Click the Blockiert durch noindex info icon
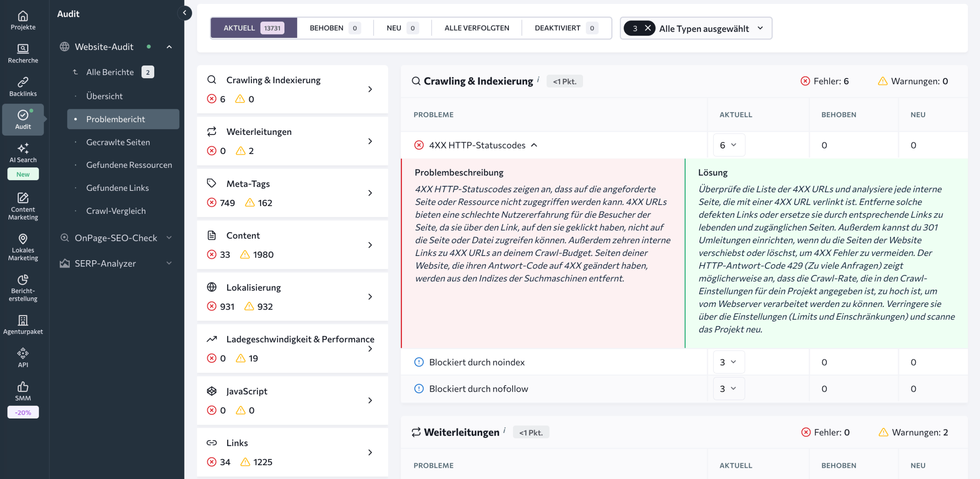Viewport: 980px width, 479px height. (419, 362)
